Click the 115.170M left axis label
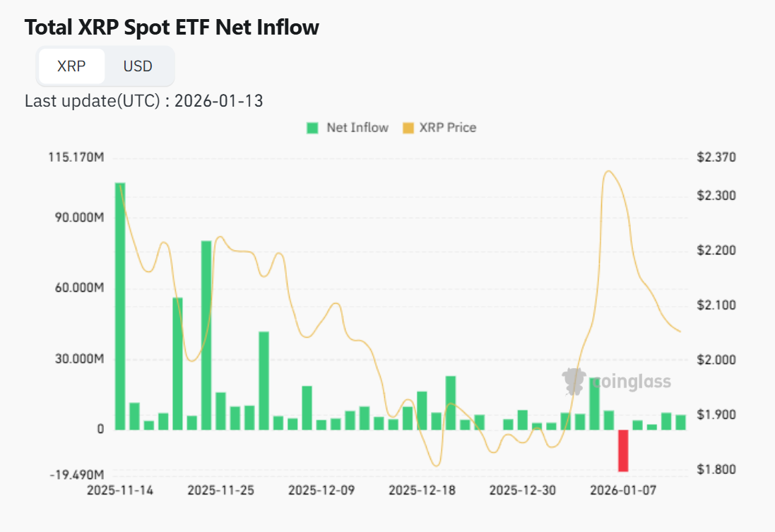Viewport: 775px width, 532px height. click(76, 157)
